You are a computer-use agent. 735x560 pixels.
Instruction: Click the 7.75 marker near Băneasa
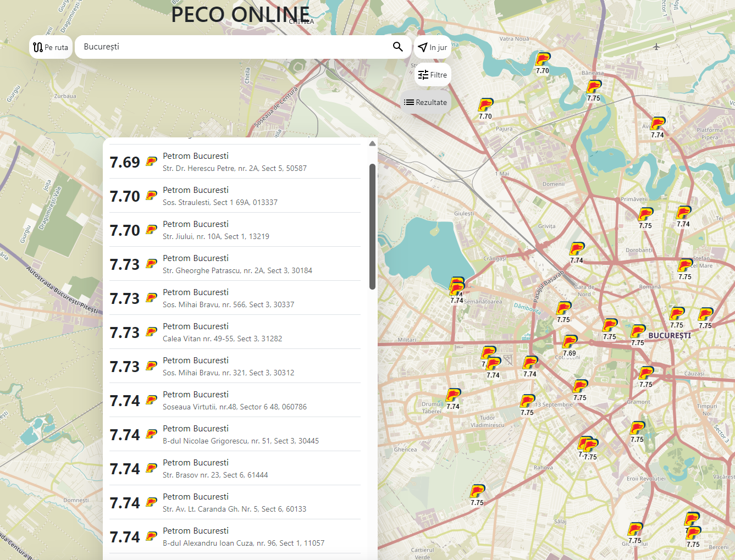click(594, 88)
